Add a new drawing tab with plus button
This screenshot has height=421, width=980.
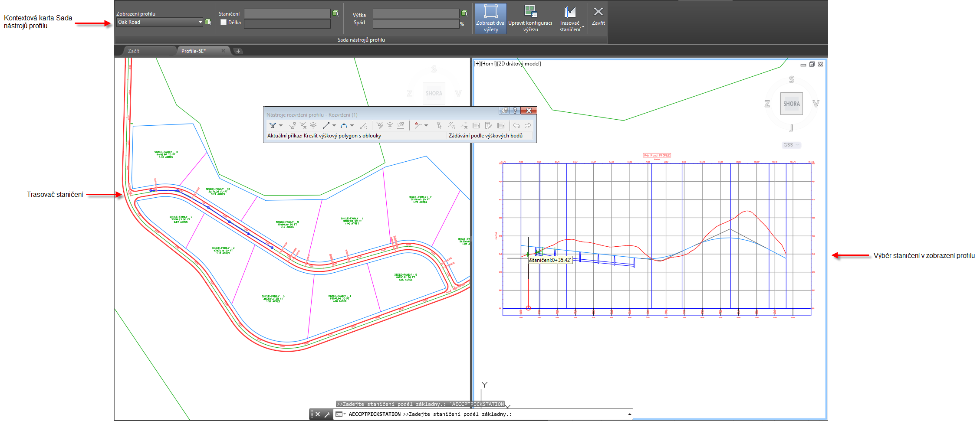coord(238,51)
